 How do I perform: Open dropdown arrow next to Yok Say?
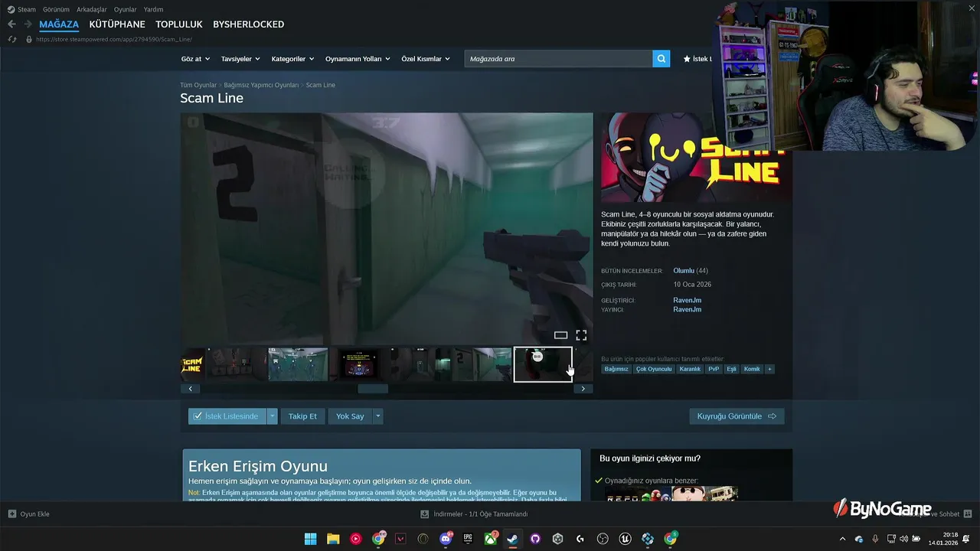point(377,416)
